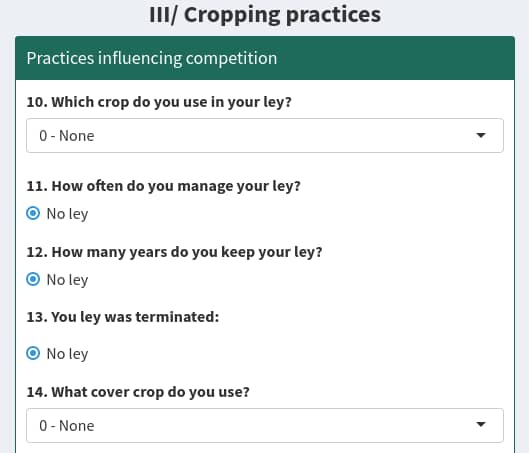Click the 'No ley' label text under question 13
529x453 pixels.
[67, 354]
